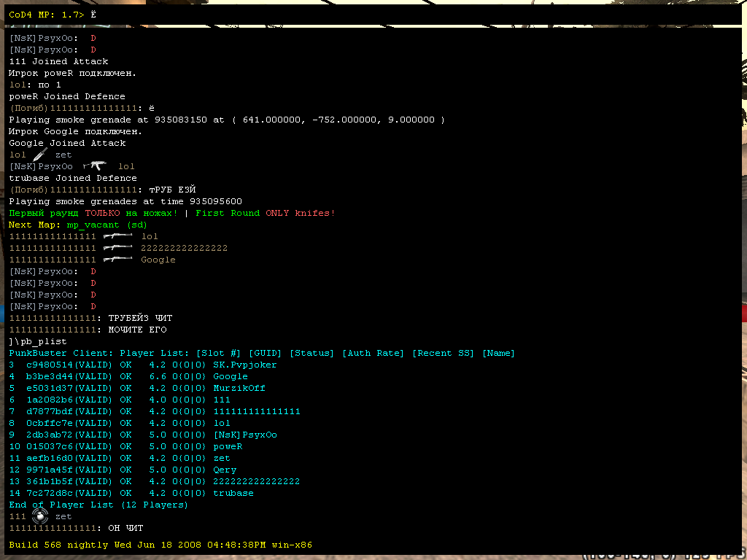Click the line 'poweR Joined Defence'

point(67,96)
